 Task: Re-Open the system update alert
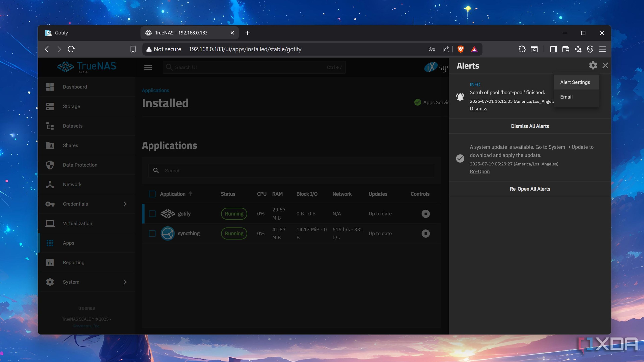pyautogui.click(x=479, y=171)
